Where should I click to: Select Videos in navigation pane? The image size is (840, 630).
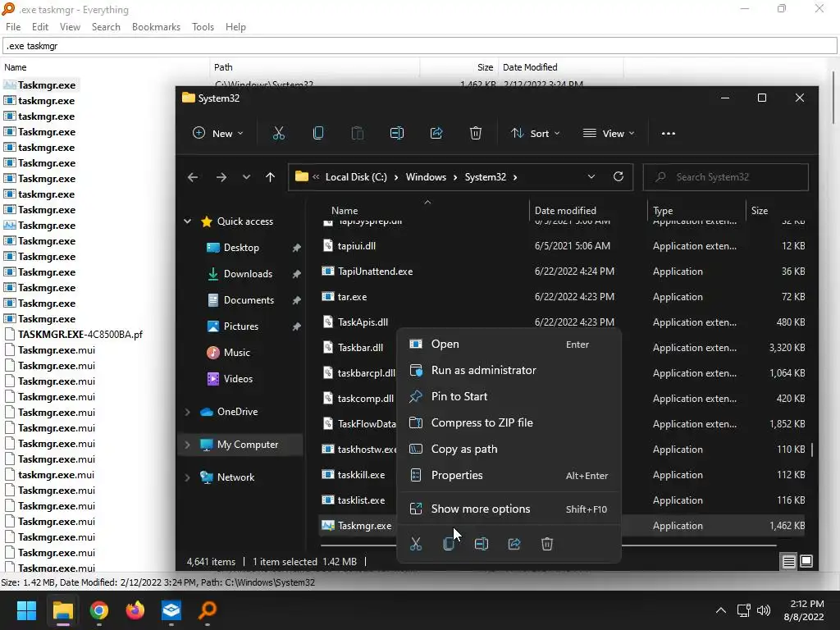coord(238,379)
